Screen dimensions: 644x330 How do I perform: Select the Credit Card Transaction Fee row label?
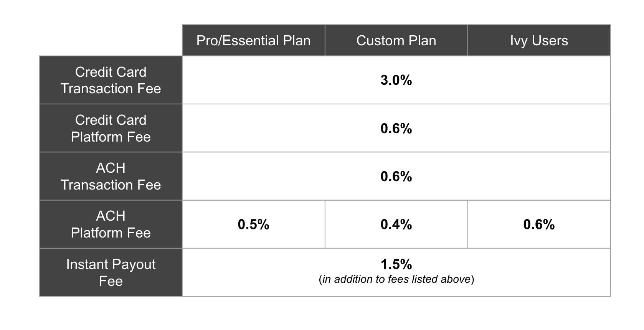coord(111,80)
